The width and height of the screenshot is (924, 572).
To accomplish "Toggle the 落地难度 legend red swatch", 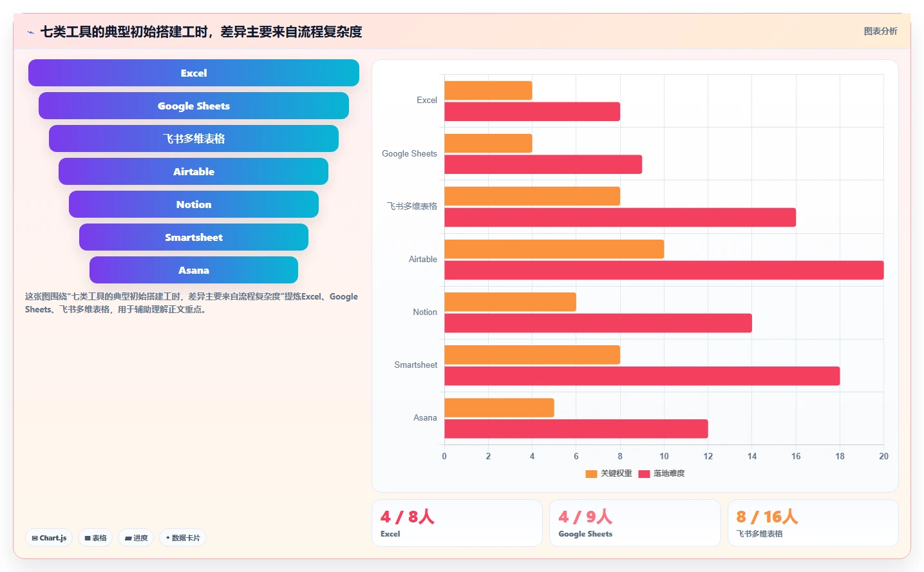I will coord(644,473).
